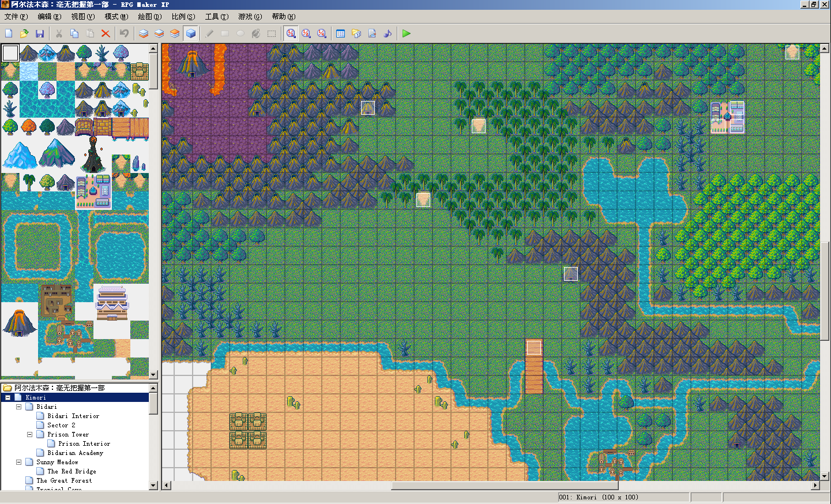Set map zoom to 1:4 scale
Viewport: 831px width, 504px height.
coord(322,33)
